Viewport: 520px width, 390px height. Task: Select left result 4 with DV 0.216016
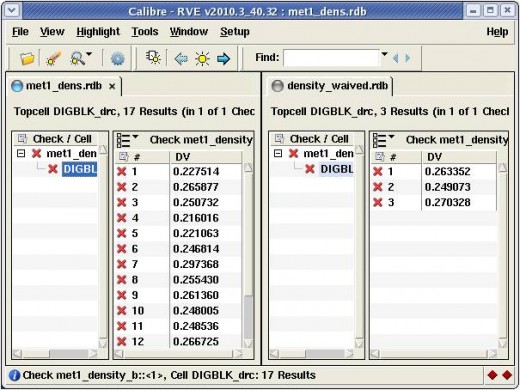pos(178,218)
